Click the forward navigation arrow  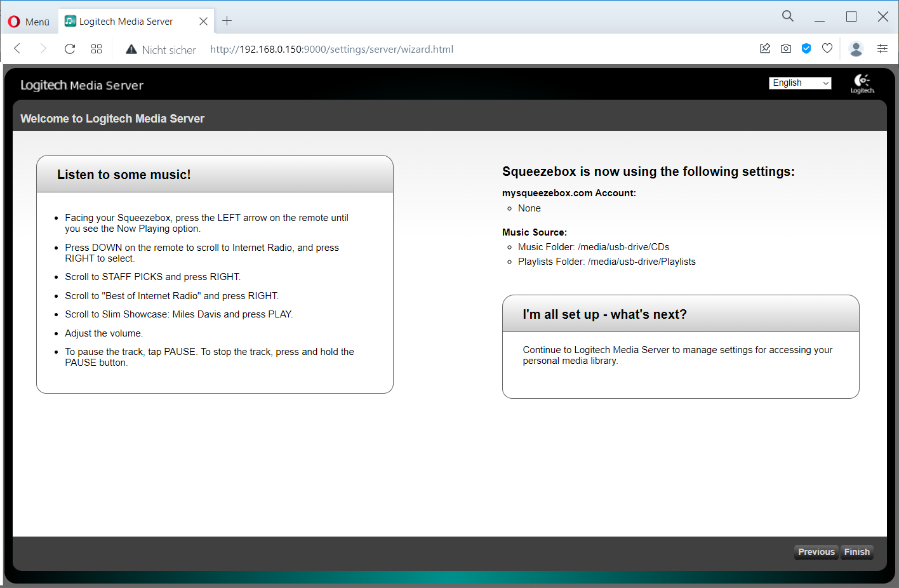[x=43, y=49]
